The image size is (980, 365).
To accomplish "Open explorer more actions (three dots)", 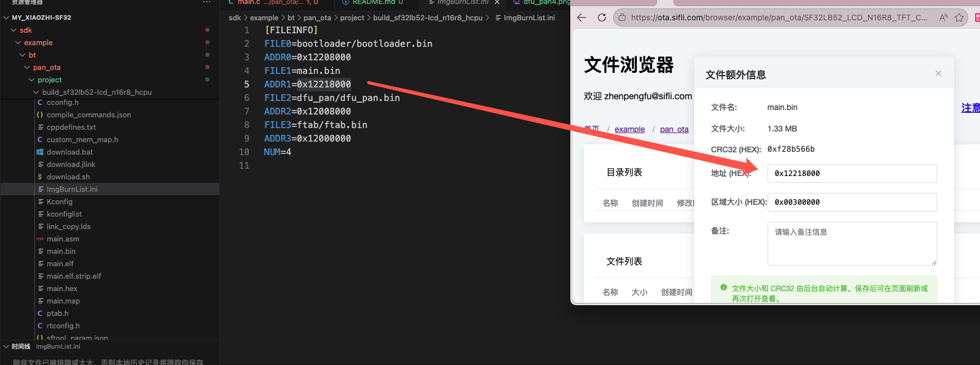I will [x=207, y=3].
